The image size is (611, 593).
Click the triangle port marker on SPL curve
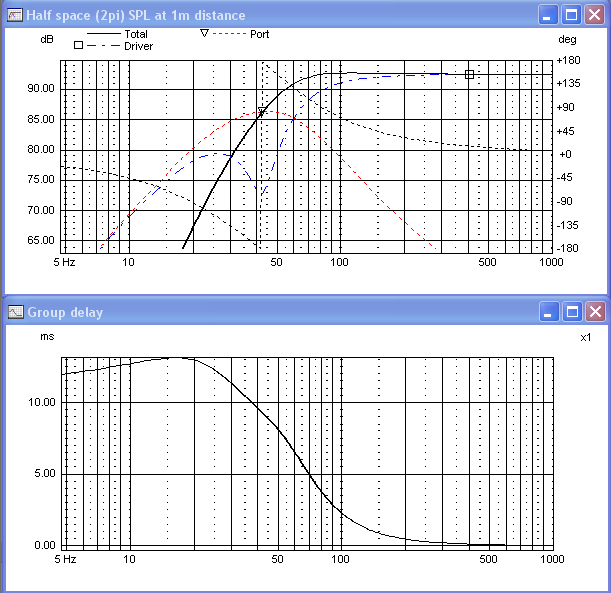point(262,112)
